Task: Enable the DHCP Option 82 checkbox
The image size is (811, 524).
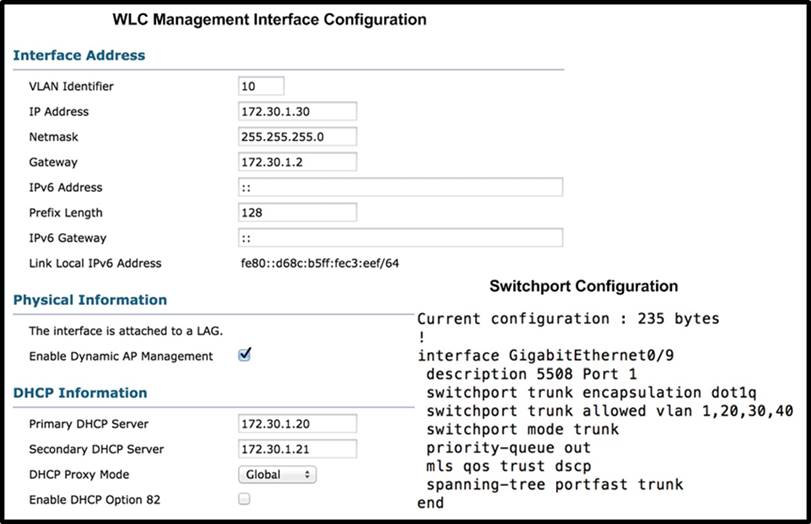Action: pos(244,499)
